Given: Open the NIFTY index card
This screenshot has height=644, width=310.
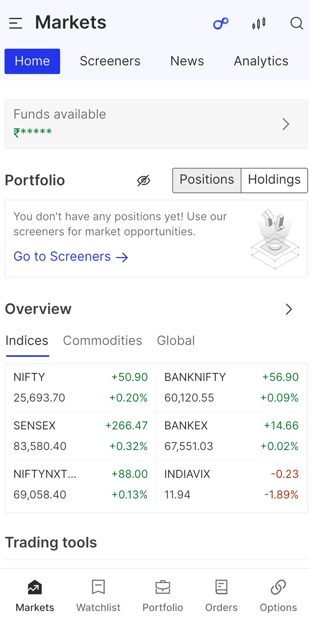Looking at the screenshot, I should tap(80, 388).
